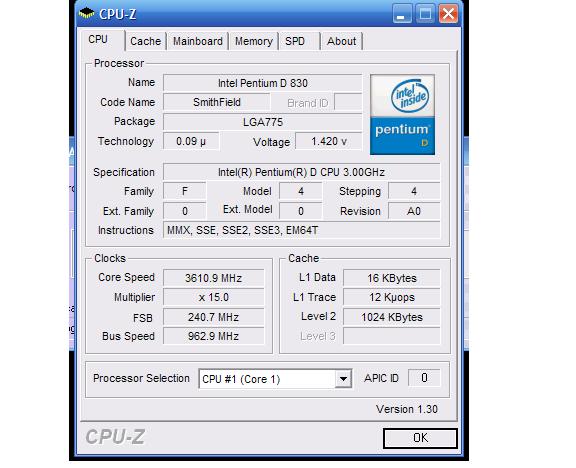This screenshot has width=576, height=468.
Task: Open the Mainboard tab
Action: click(198, 41)
